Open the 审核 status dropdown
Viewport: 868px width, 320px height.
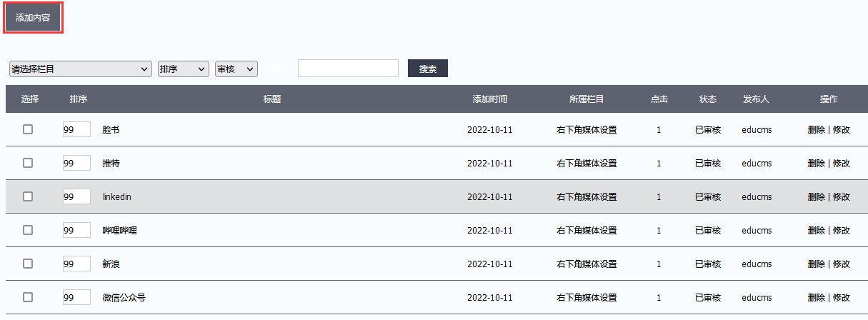pos(236,69)
